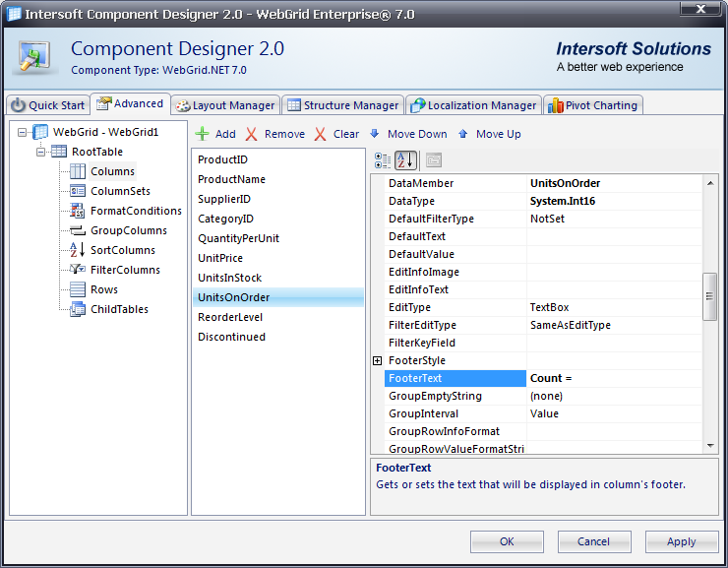
Task: Collapse the RootTable tree node
Action: click(40, 152)
